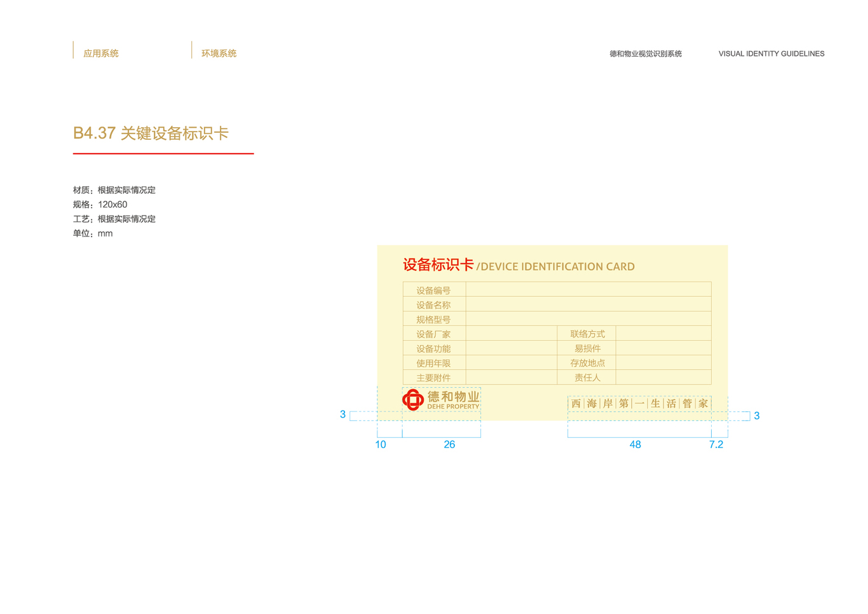Click the DEVICE IDENTIFICATION CARD subtitle
This screenshot has width=868, height=614.
pos(557,266)
